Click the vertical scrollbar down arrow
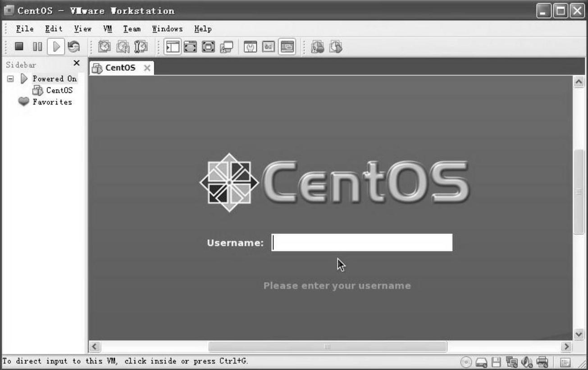Screen dimensions: 588x370 579,334
